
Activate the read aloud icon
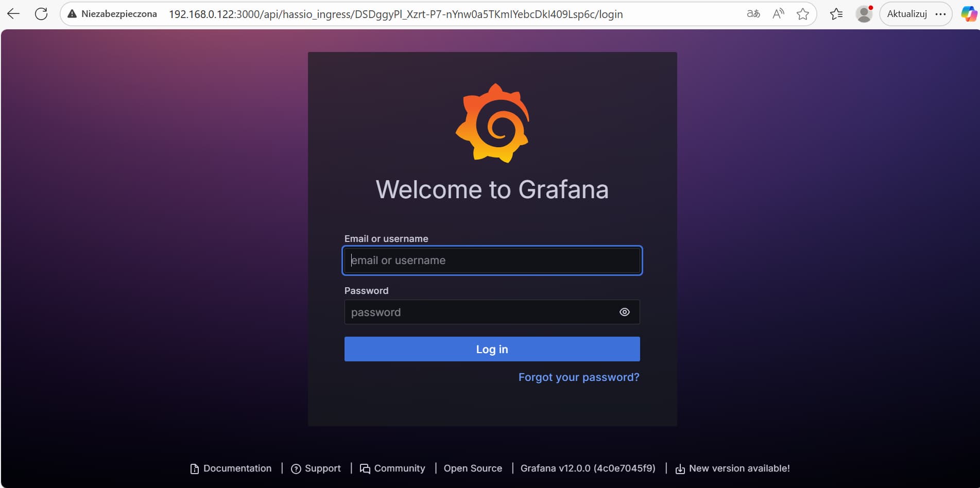point(778,14)
